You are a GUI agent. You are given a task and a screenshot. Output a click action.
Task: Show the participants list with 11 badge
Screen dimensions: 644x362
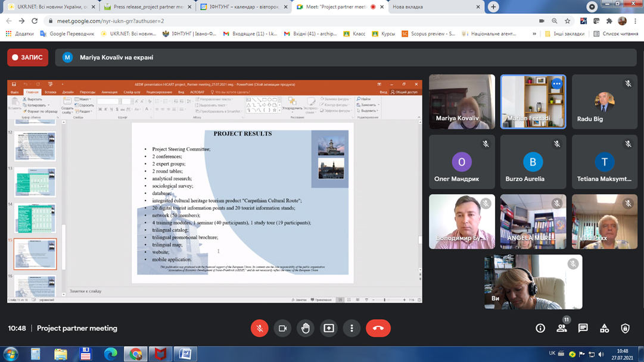[561, 328]
